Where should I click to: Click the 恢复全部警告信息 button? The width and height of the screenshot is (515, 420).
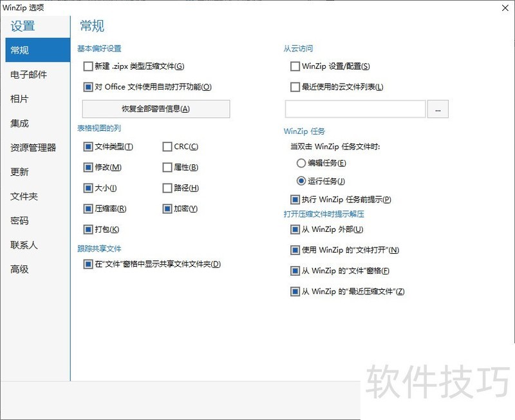tap(156, 109)
